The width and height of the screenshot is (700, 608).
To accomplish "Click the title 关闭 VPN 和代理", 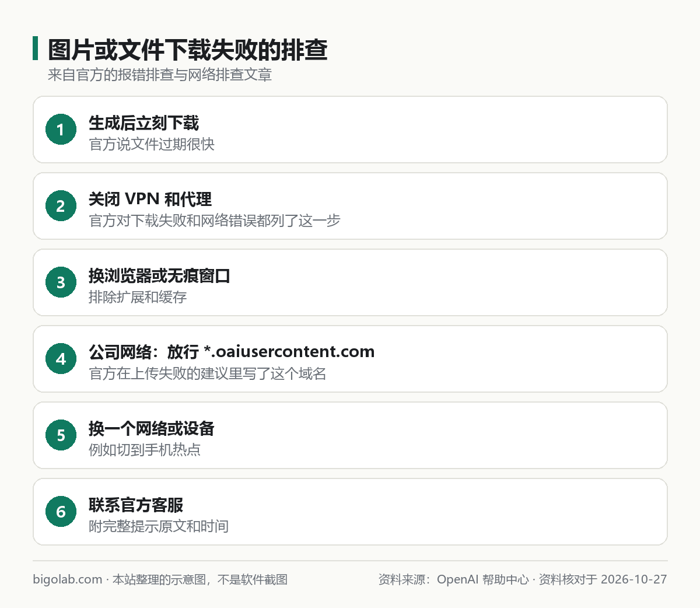I will (150, 199).
